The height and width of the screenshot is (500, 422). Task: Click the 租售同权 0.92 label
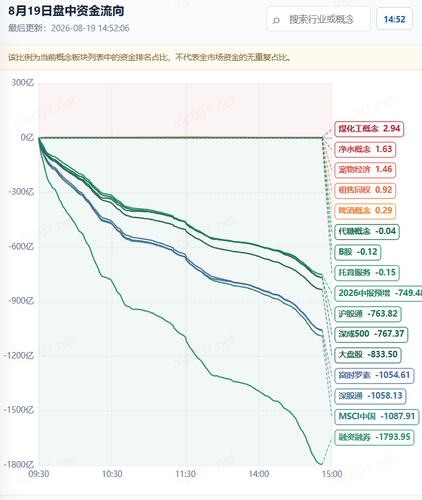(x=365, y=190)
